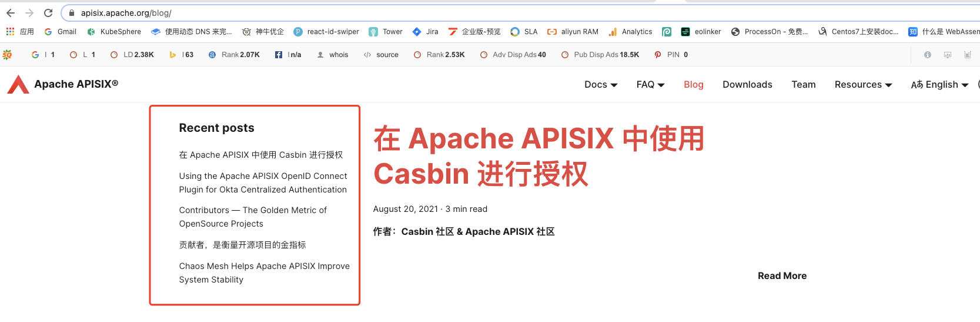Click the date August 20, 2021
The height and width of the screenshot is (322, 980).
tap(406, 209)
